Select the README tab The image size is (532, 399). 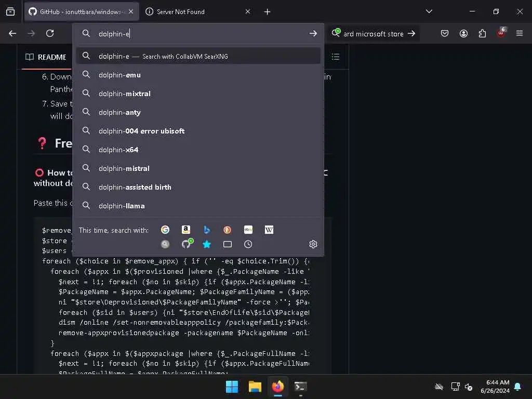coord(46,57)
